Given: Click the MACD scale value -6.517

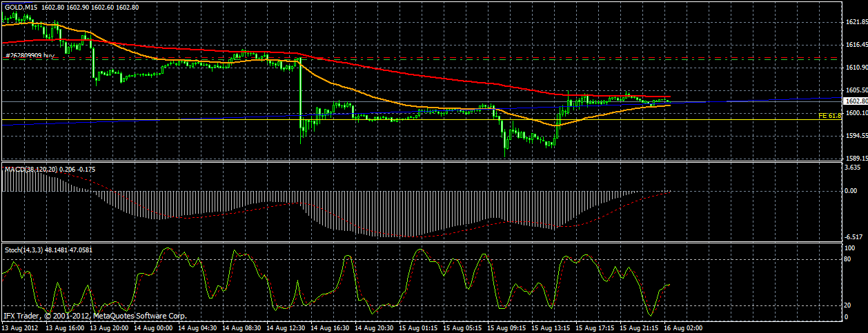Looking at the screenshot, I should (854, 236).
